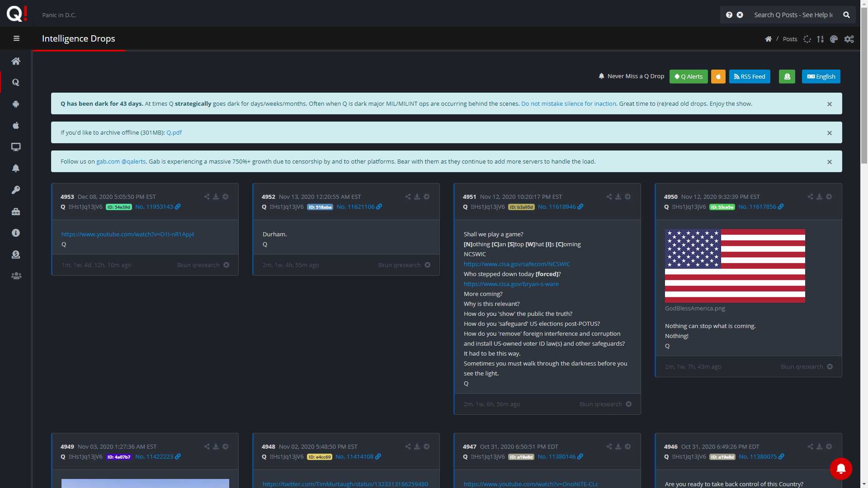Screen dimensions: 868x488
Task: Click the loading spinner icon in header
Action: pos(807,39)
